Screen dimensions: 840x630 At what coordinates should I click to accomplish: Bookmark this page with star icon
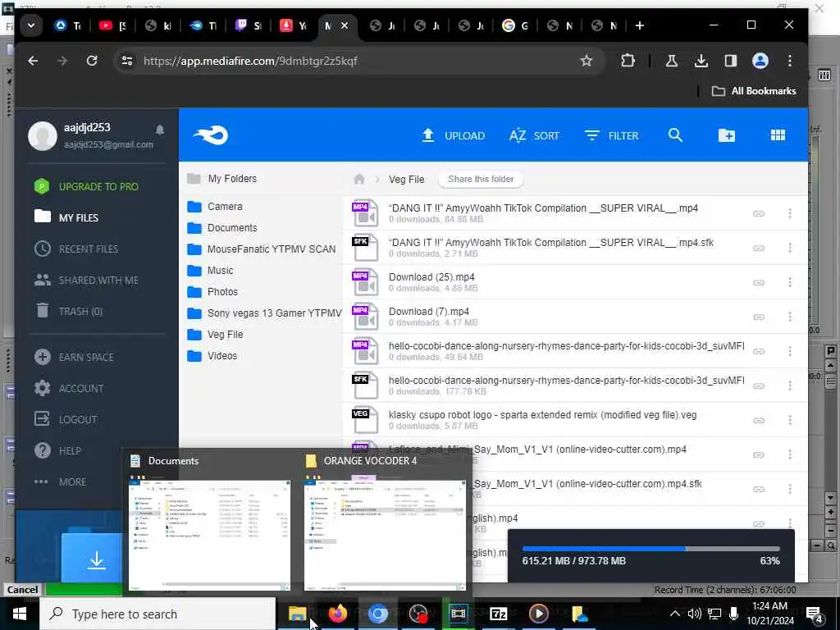[587, 61]
